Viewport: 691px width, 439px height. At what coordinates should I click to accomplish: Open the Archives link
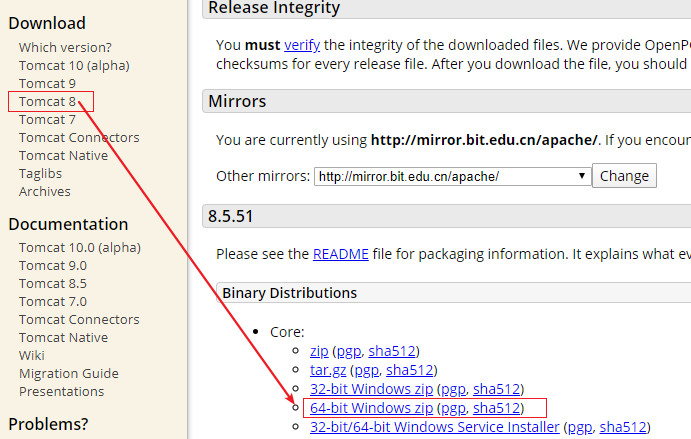pos(45,192)
